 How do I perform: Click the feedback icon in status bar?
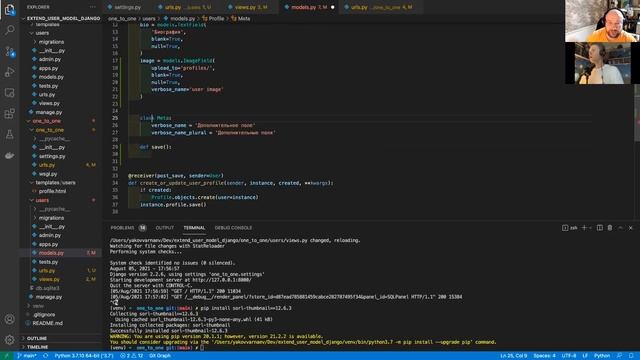[x=619, y=356]
